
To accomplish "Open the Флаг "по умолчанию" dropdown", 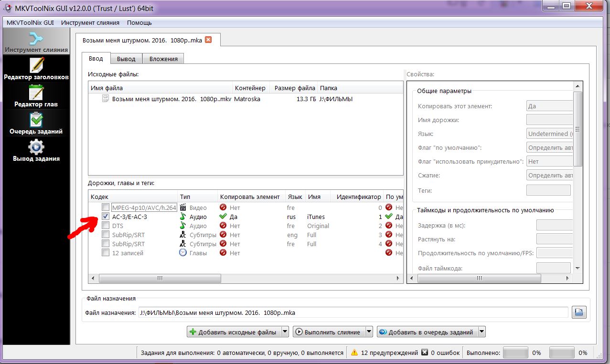I will point(549,148).
